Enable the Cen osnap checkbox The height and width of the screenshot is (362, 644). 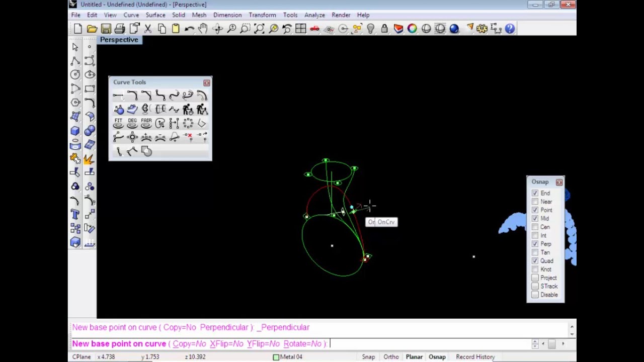(x=535, y=227)
